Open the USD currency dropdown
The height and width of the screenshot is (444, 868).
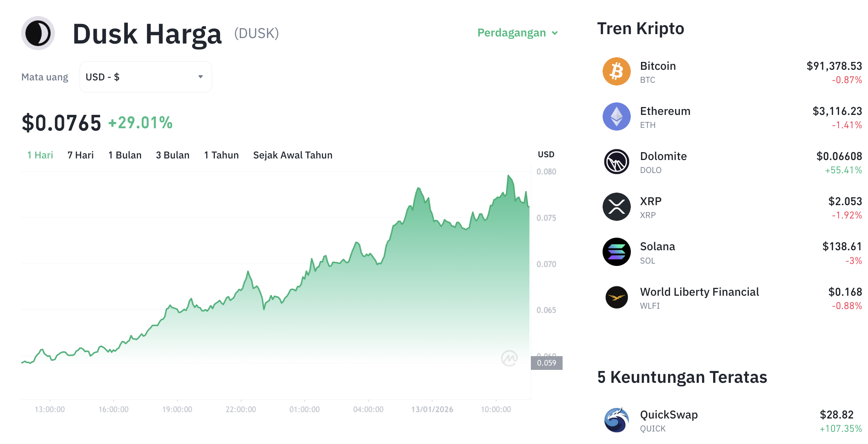pos(145,77)
